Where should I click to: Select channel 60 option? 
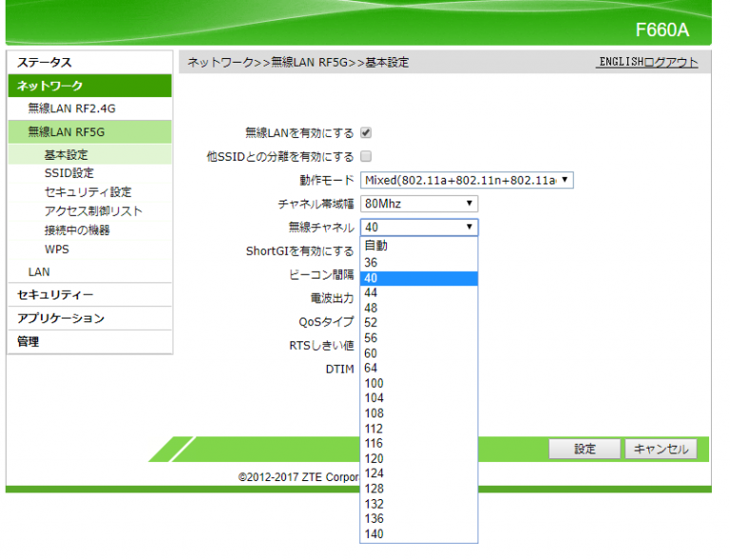[x=418, y=354]
